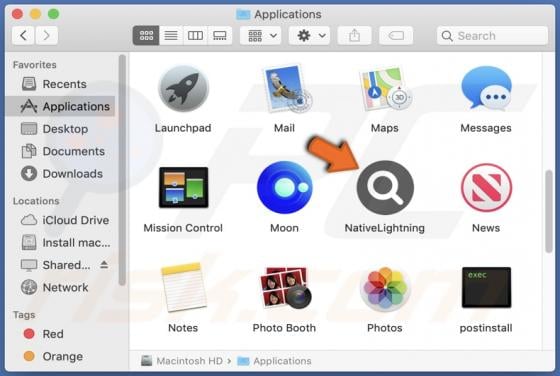560x376 pixels.
Task: Select the NativeLightning app icon
Action: 385,187
